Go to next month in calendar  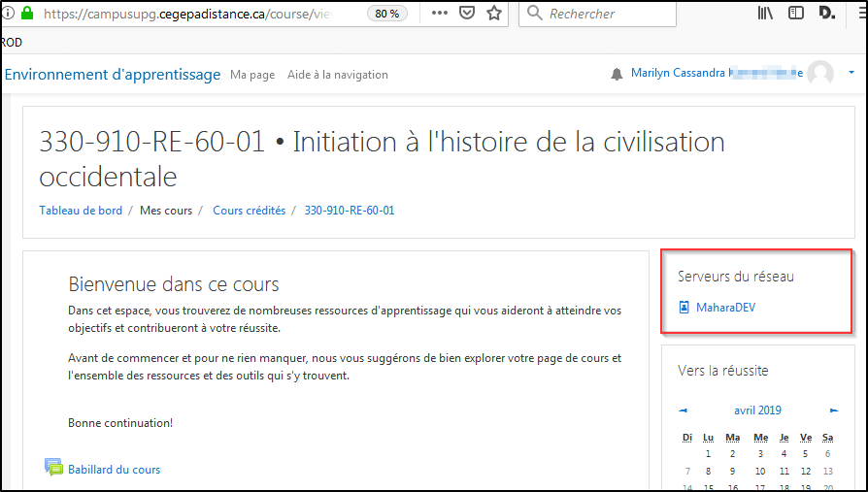pyautogui.click(x=834, y=410)
